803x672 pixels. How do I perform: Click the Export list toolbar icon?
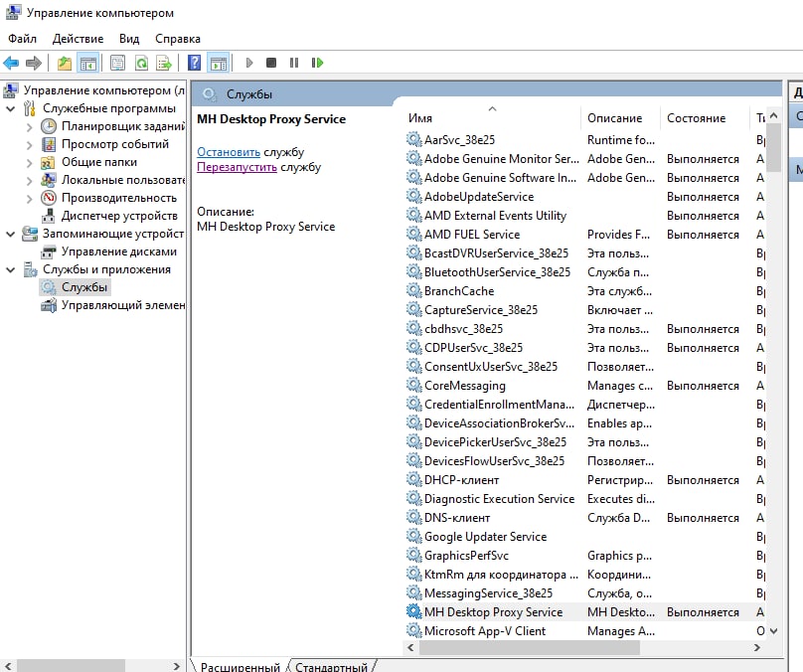164,63
